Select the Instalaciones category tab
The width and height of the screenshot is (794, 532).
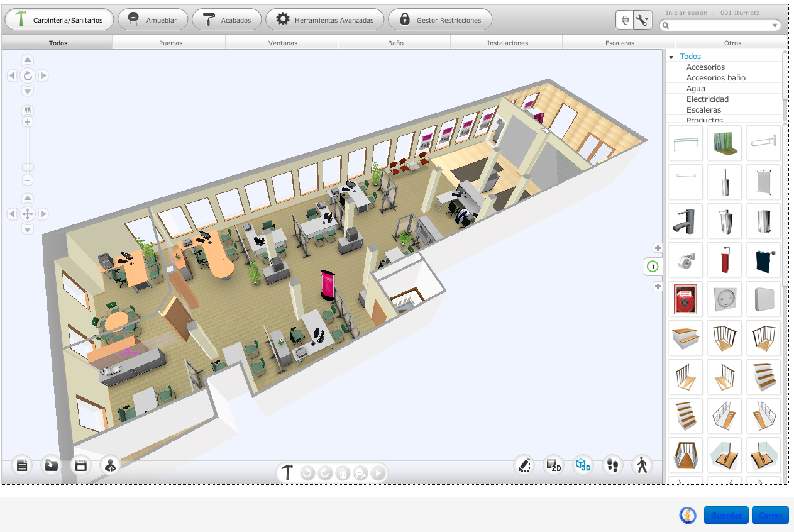[507, 43]
